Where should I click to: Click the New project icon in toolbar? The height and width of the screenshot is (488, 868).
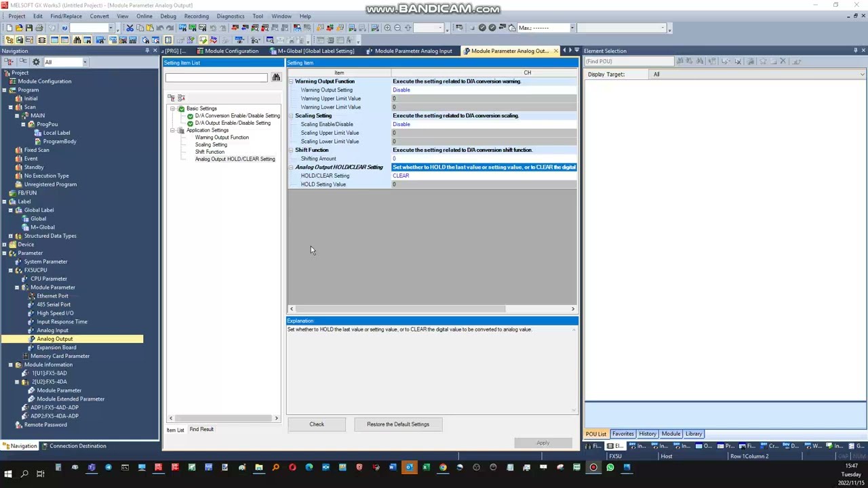click(9, 28)
